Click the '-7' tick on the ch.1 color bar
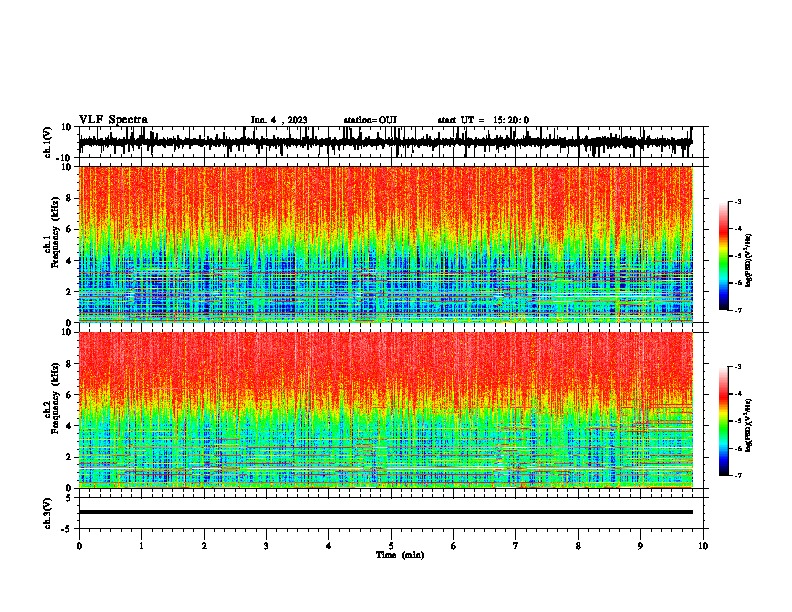 pyautogui.click(x=737, y=310)
